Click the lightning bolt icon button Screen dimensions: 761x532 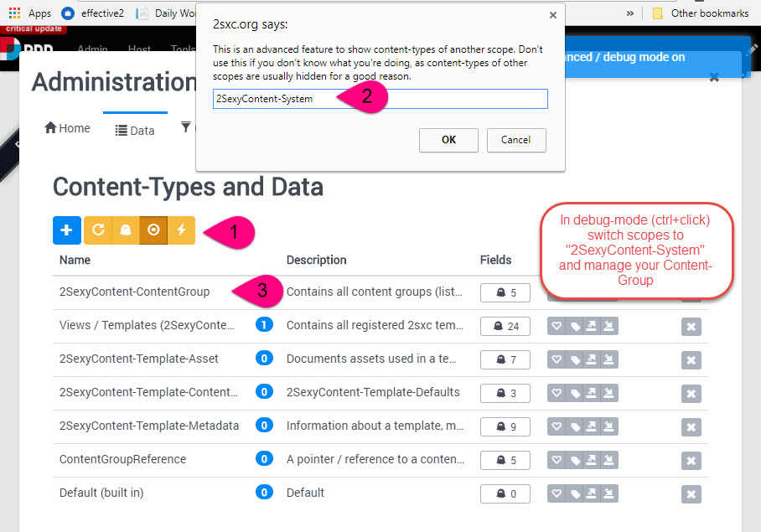(x=182, y=230)
